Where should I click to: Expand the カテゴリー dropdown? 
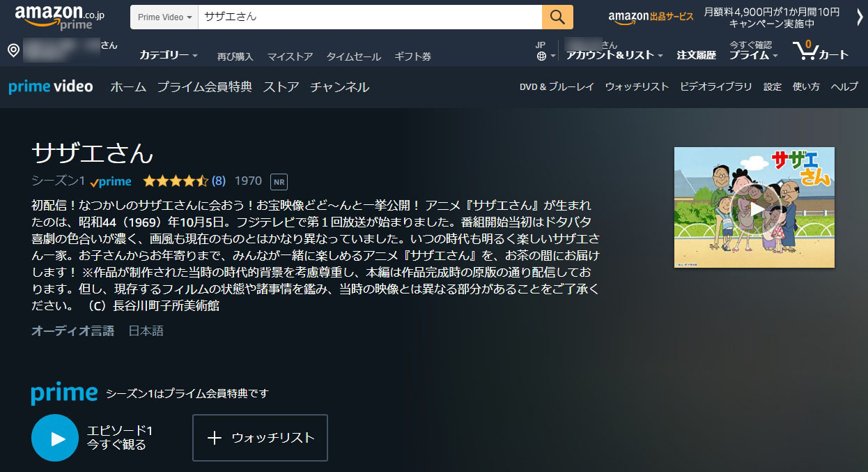(x=169, y=55)
